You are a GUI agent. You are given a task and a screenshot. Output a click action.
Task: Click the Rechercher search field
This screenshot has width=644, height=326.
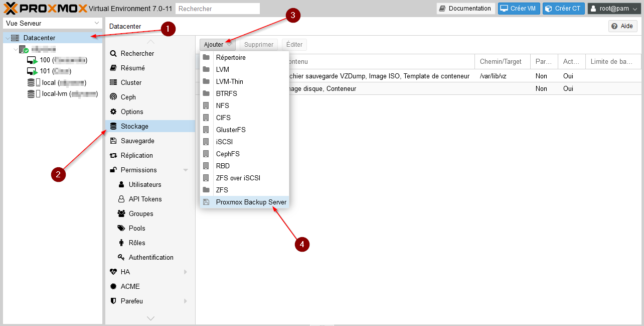click(218, 9)
